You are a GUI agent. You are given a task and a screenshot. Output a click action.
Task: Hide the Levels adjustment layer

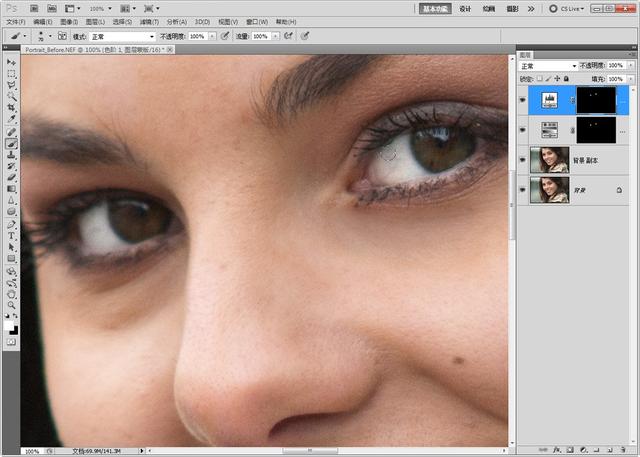523,100
